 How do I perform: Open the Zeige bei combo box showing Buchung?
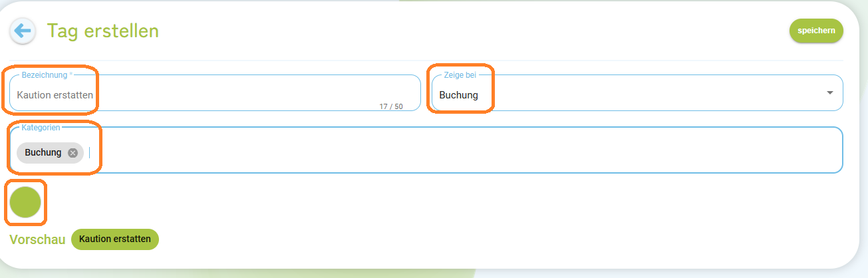[637, 93]
